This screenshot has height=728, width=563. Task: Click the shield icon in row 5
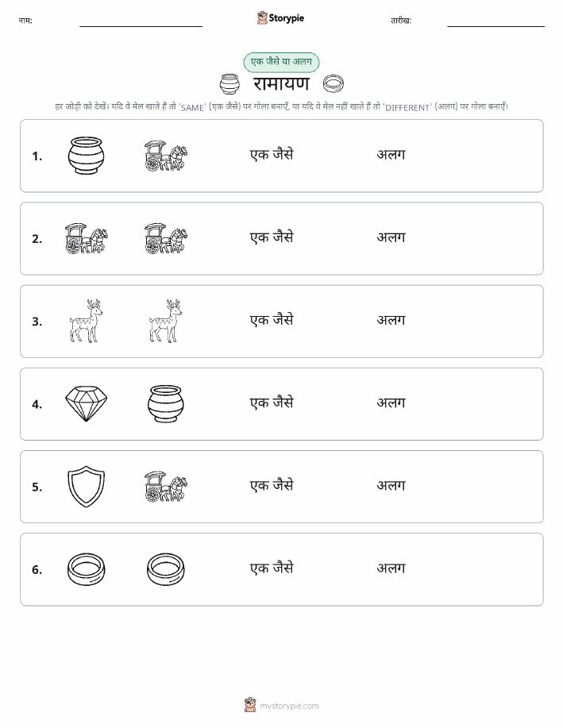[86, 486]
